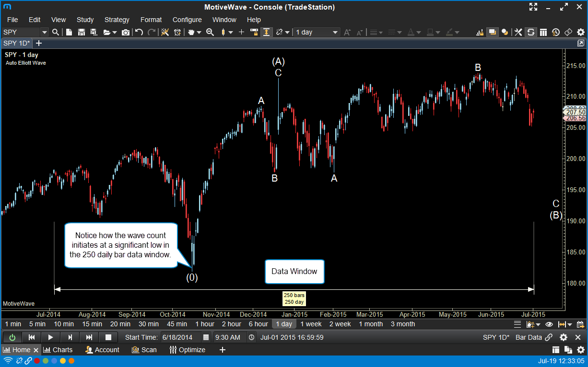Screen dimensions: 588x367
Task: Click the undo arrow icon
Action: (139, 32)
